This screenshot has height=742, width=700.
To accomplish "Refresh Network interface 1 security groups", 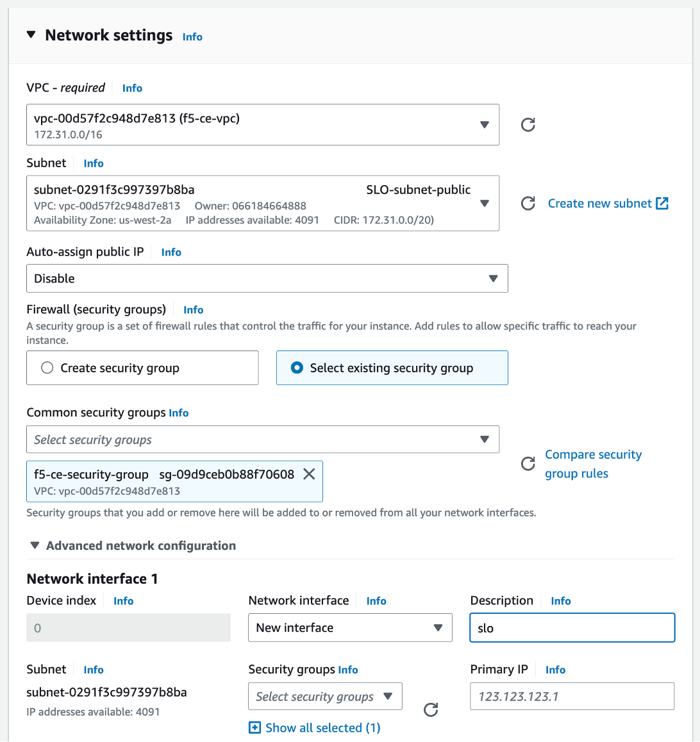I will tap(430, 710).
